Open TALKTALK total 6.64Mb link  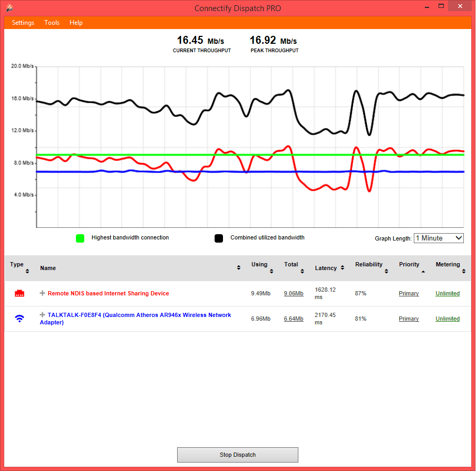click(x=294, y=319)
